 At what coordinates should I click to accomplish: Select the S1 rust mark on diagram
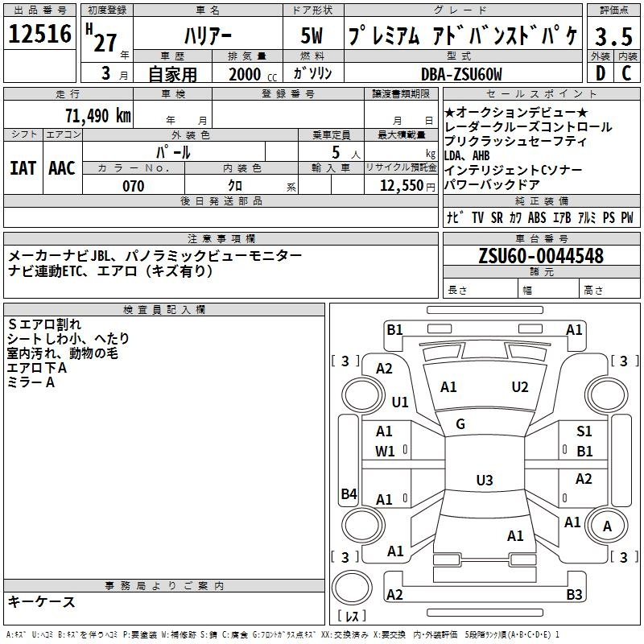[584, 431]
